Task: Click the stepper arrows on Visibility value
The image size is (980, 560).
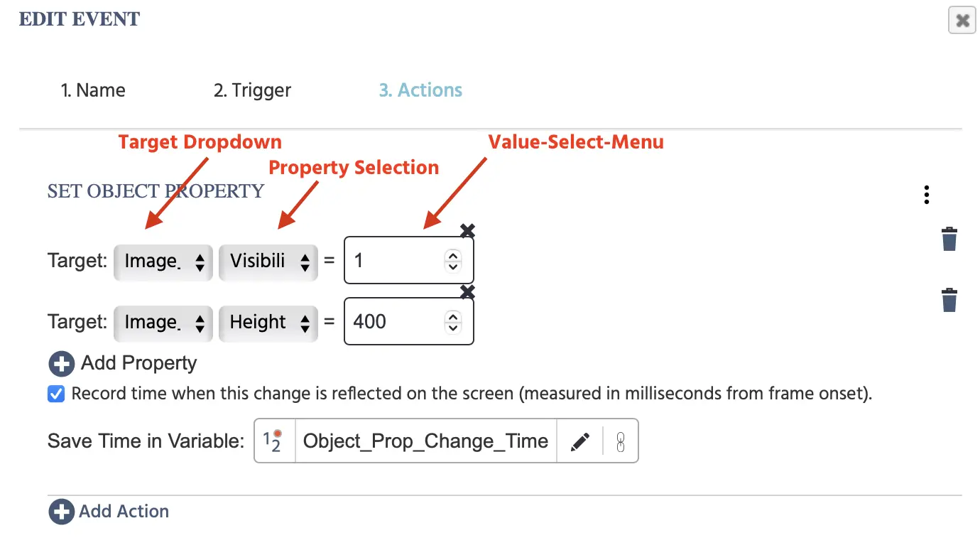Action: point(452,261)
